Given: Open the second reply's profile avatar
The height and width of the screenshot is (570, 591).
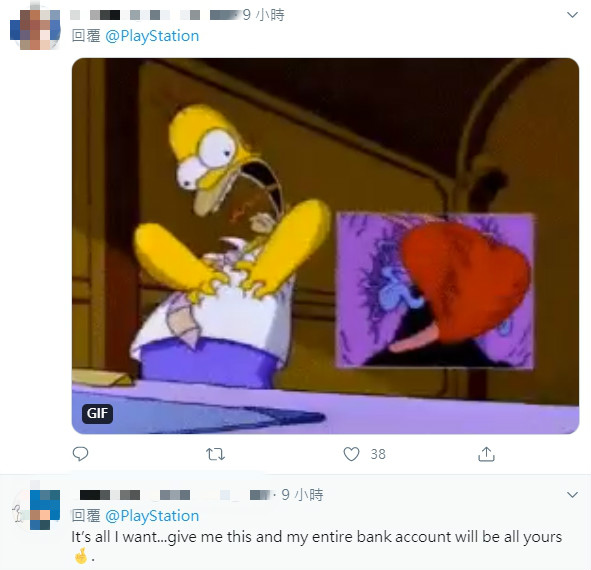Looking at the screenshot, I should tap(37, 510).
